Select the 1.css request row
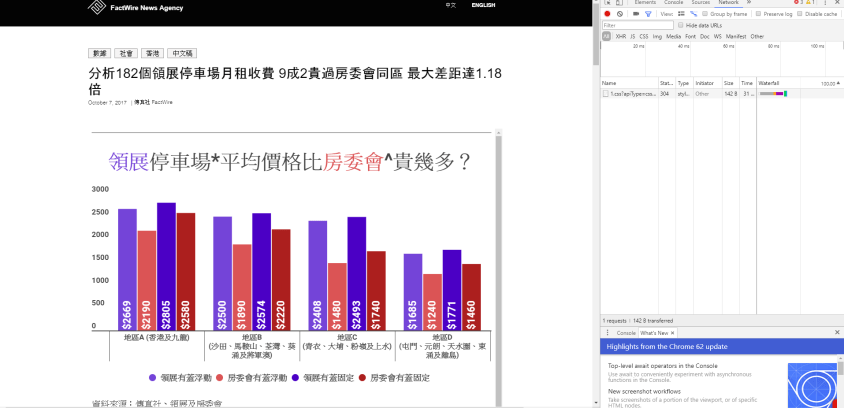This screenshot has height=408, width=844. pos(628,94)
